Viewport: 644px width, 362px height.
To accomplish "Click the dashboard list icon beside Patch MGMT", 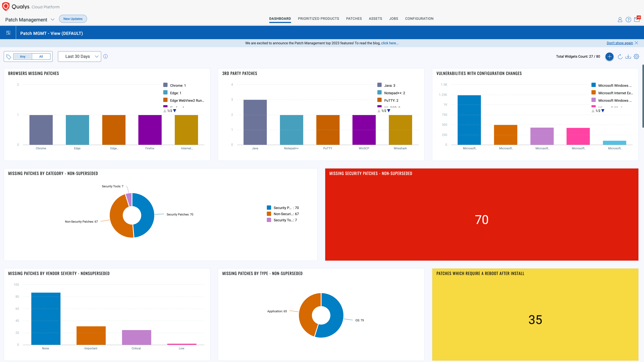I will pos(8,33).
